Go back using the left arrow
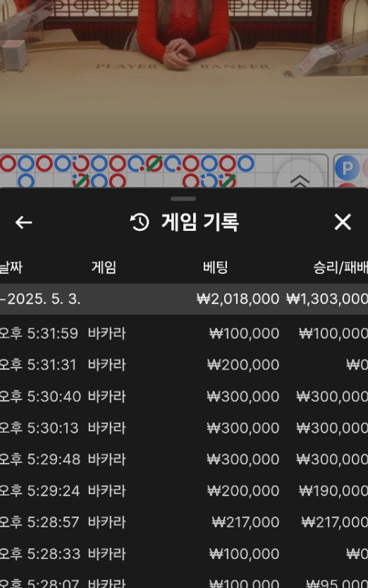 (23, 222)
